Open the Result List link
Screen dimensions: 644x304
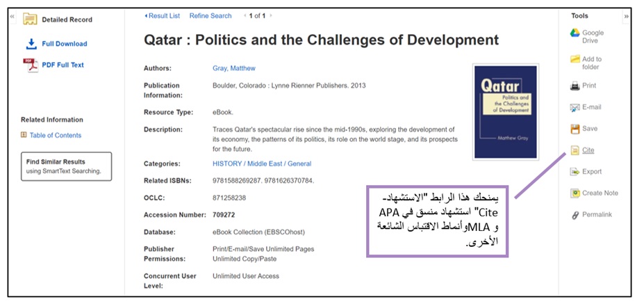(162, 15)
